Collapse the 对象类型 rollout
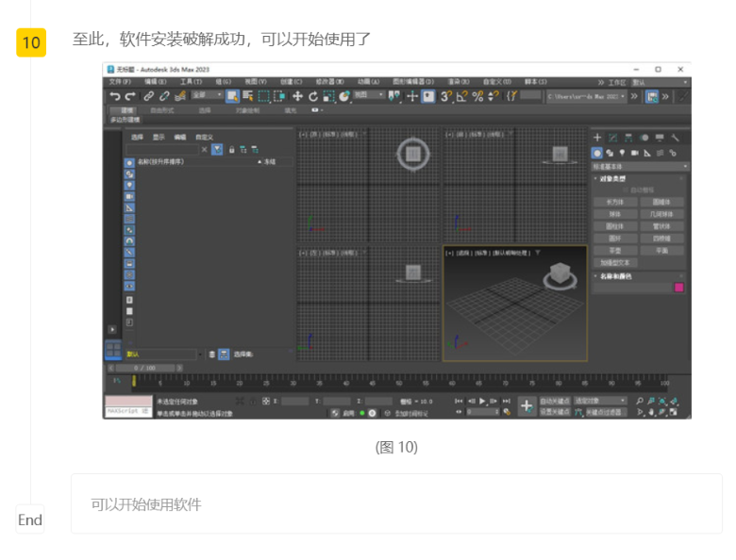The height and width of the screenshot is (560, 736). pyautogui.click(x=614, y=178)
